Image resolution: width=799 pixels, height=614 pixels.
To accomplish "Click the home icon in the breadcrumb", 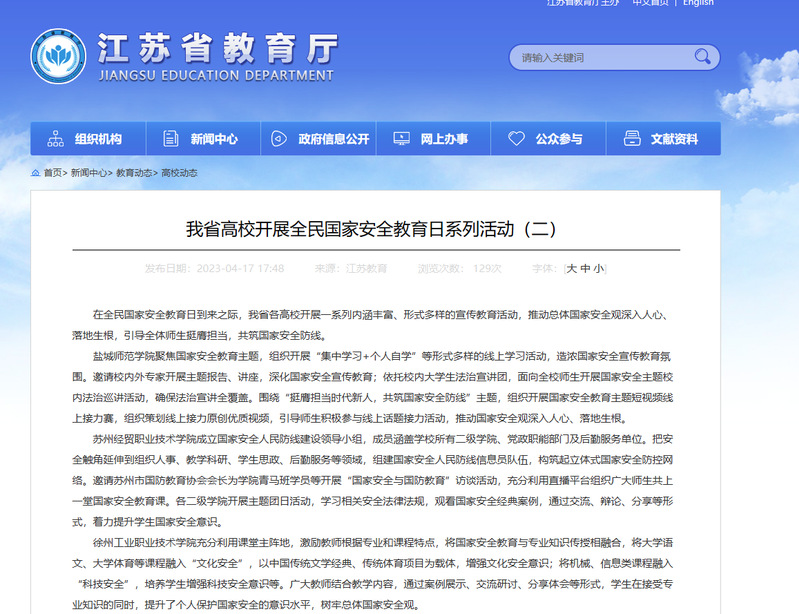I will click(35, 173).
